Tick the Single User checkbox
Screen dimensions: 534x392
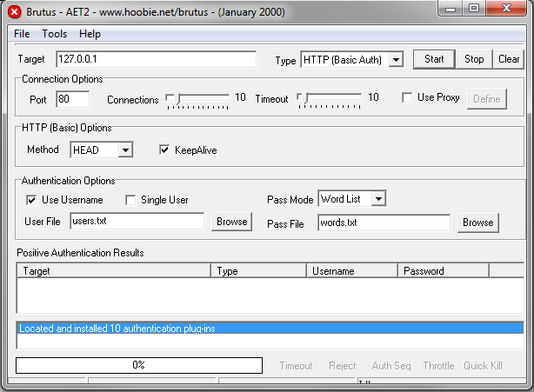click(130, 200)
